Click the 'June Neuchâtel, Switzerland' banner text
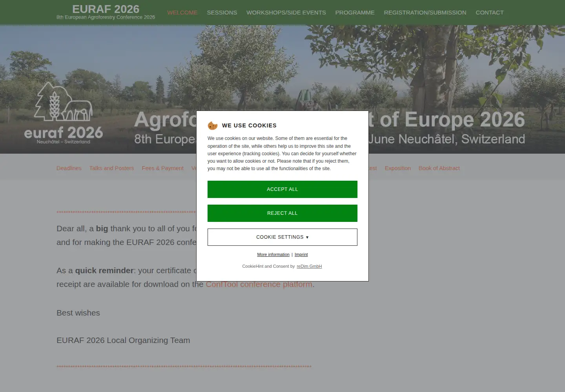The height and width of the screenshot is (392, 565). click(447, 139)
